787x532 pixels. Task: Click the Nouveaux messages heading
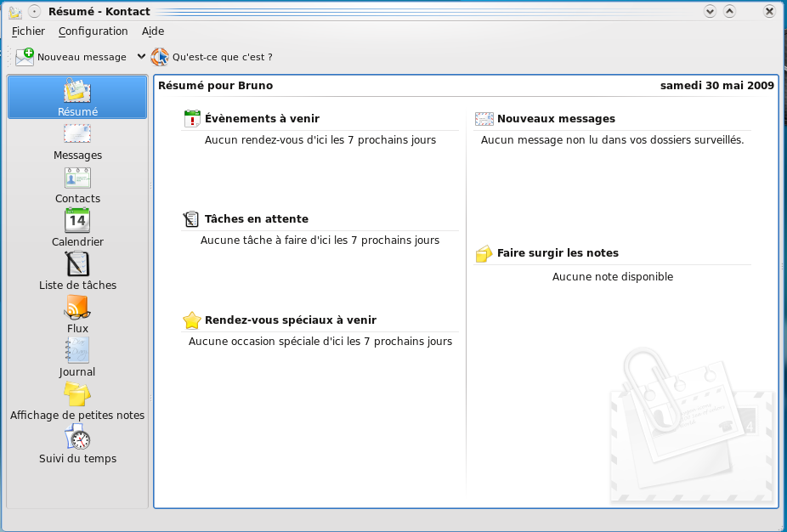point(556,119)
